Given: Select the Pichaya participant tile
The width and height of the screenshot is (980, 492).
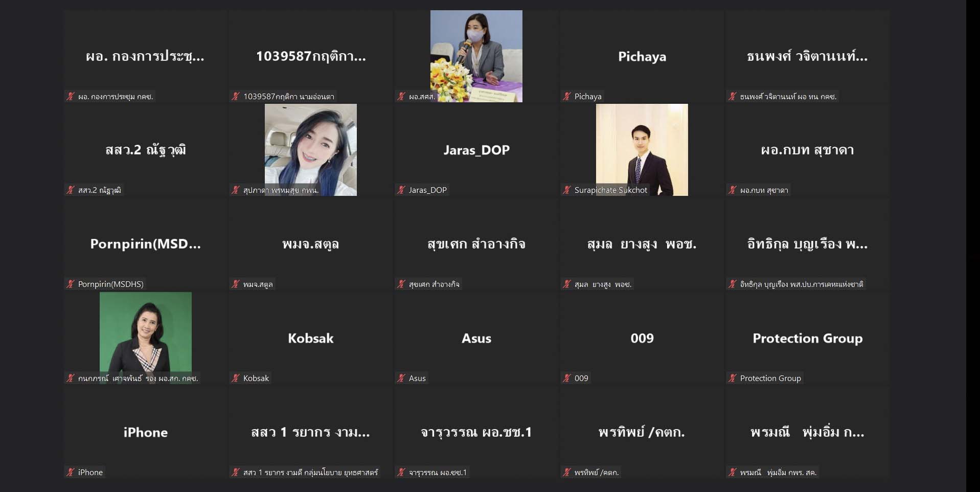Looking at the screenshot, I should tap(642, 56).
